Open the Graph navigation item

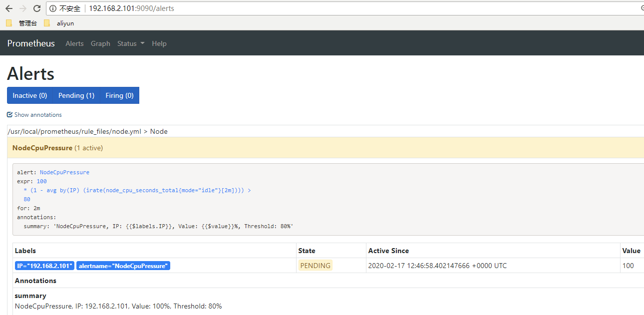pos(100,43)
